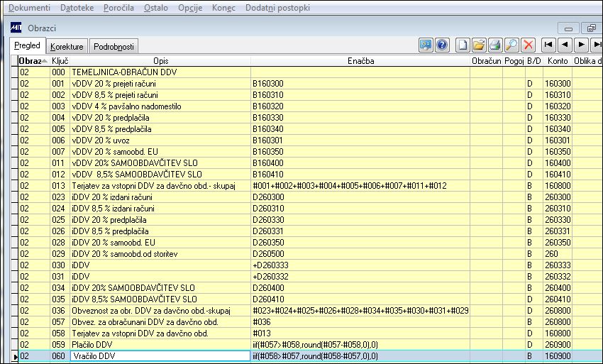
Task: Delete record with the red X icon
Action: point(529,45)
